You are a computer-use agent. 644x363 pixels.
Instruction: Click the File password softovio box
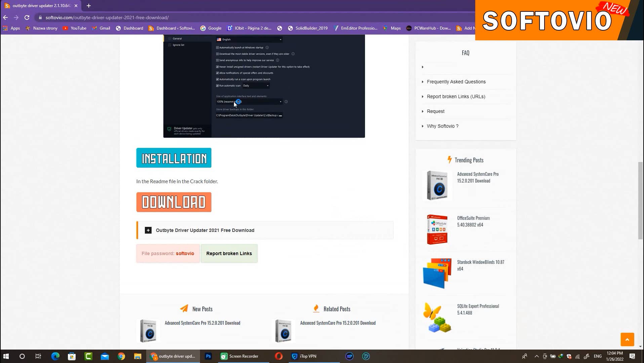(x=168, y=253)
